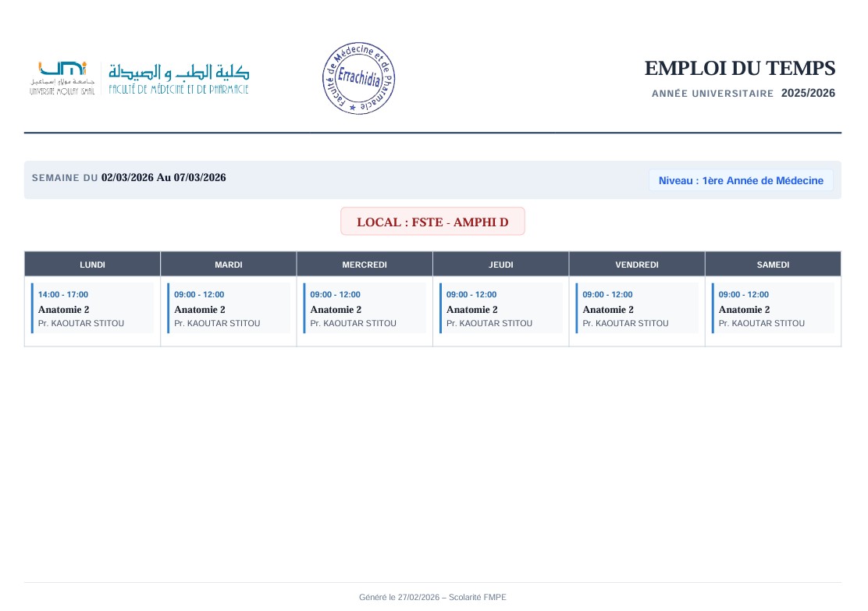This screenshot has height=611, width=868.
Task: Select the MARDI column header
Action: pos(229,265)
